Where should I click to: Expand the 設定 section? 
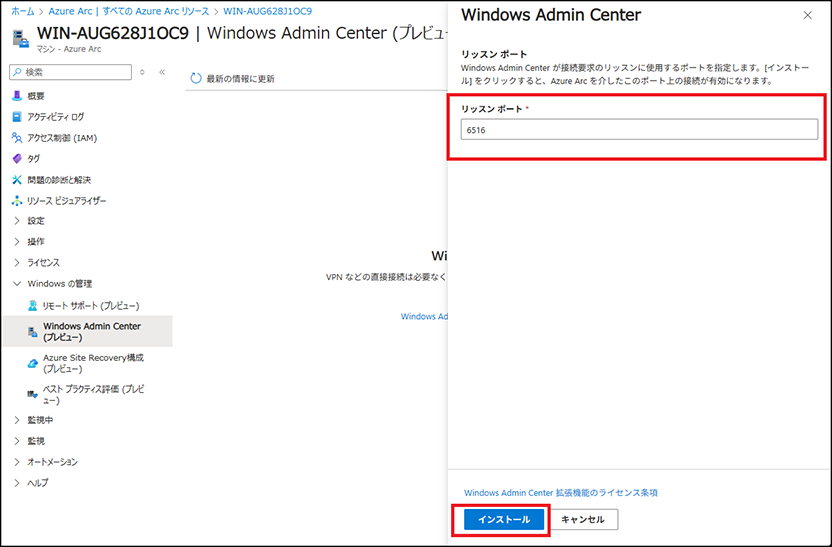point(17,221)
